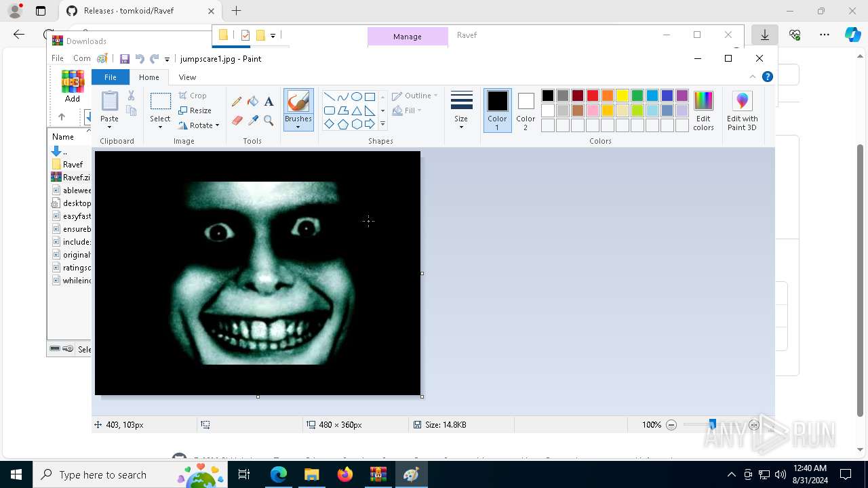This screenshot has height=488, width=868.
Task: Pick the green color swatch
Action: (637, 96)
